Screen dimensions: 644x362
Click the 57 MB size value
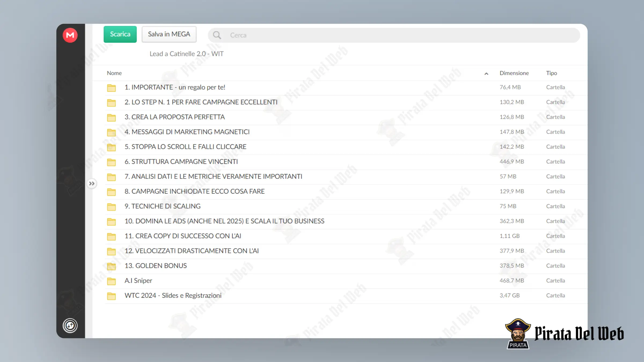coord(508,176)
